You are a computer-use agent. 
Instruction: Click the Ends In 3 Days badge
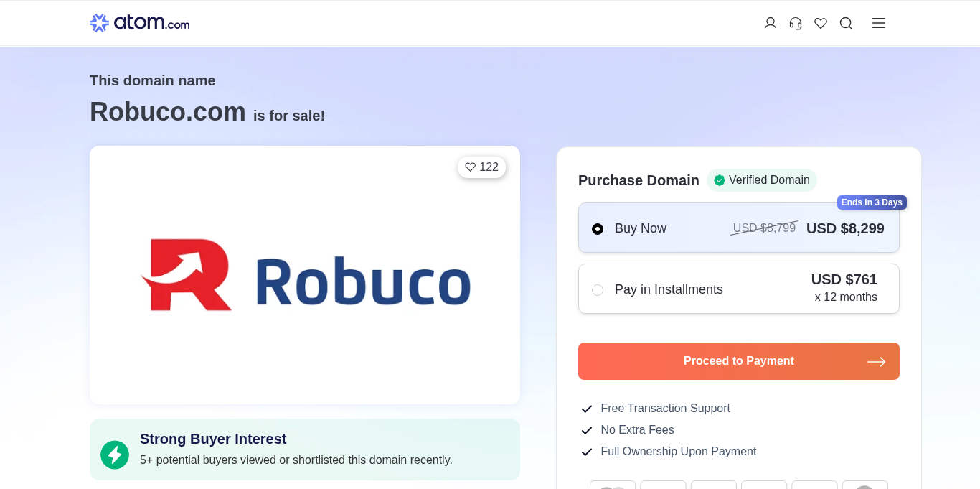point(871,202)
